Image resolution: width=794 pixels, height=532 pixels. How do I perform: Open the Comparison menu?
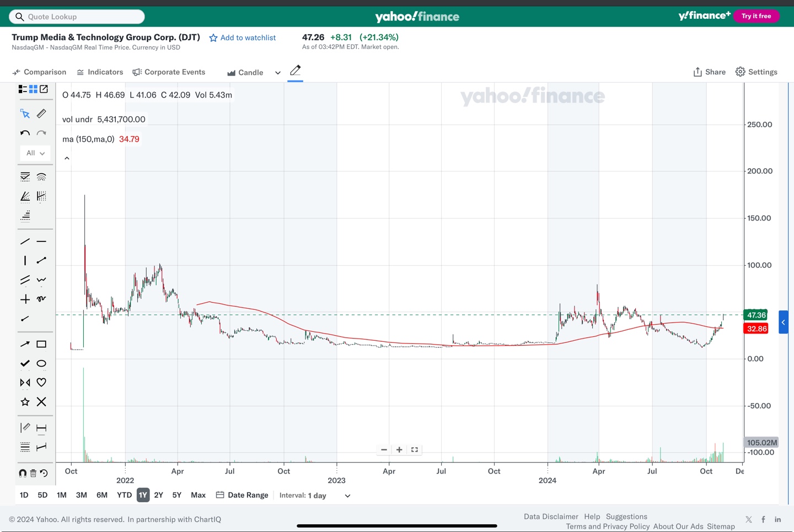39,72
